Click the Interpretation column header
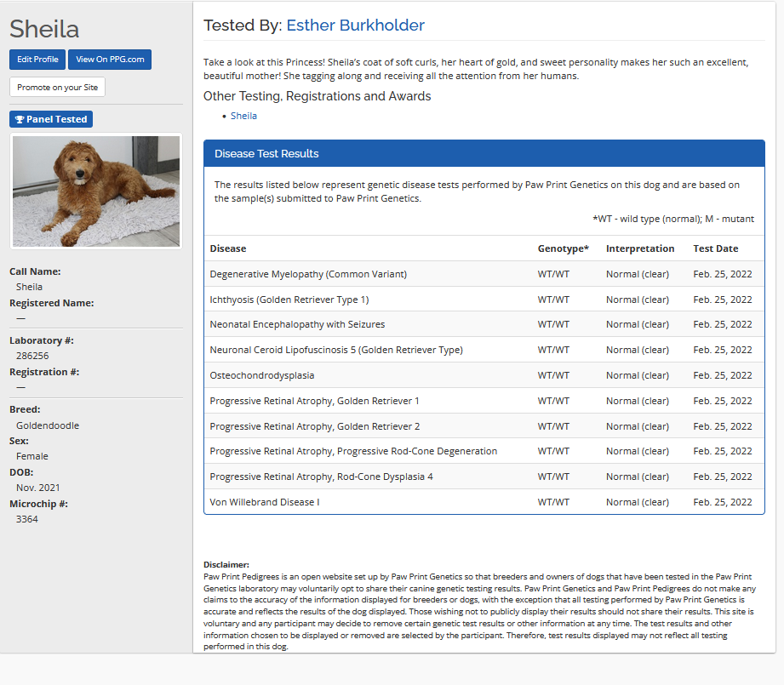784x685 pixels. point(639,248)
